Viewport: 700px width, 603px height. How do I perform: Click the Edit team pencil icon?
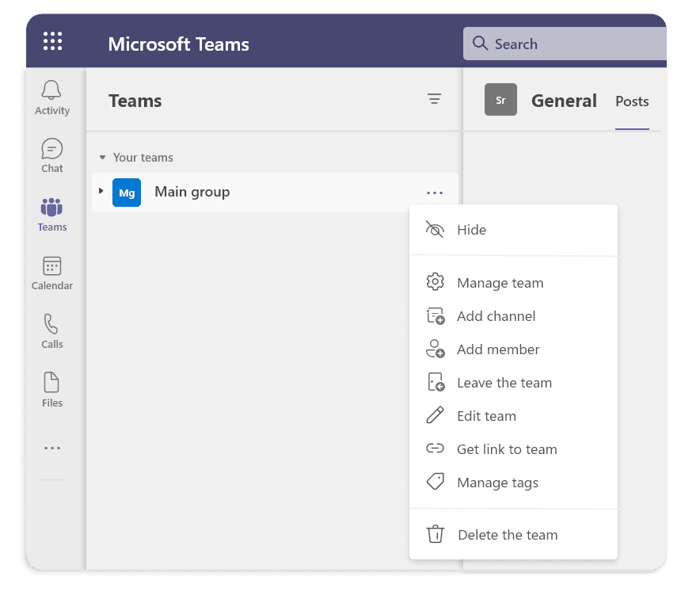click(435, 415)
